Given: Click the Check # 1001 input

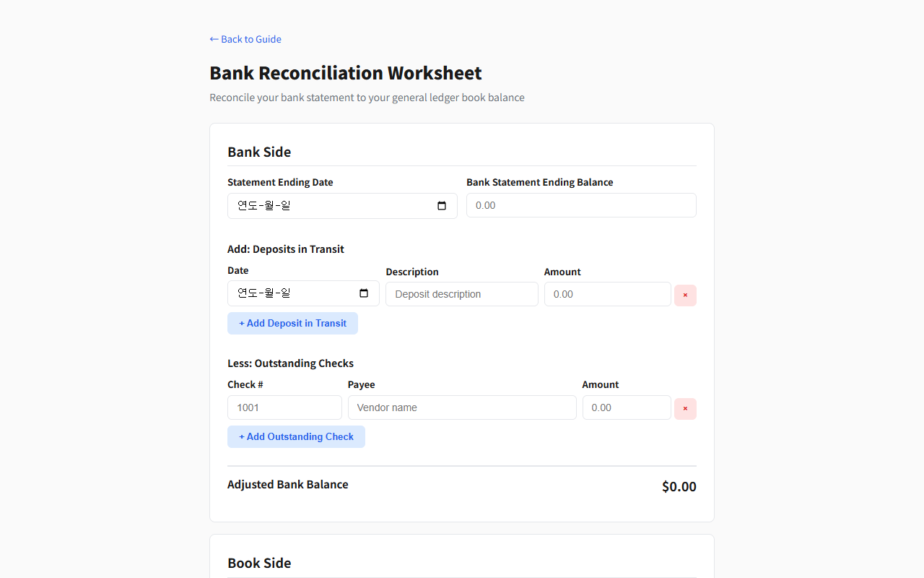Looking at the screenshot, I should click(x=284, y=407).
